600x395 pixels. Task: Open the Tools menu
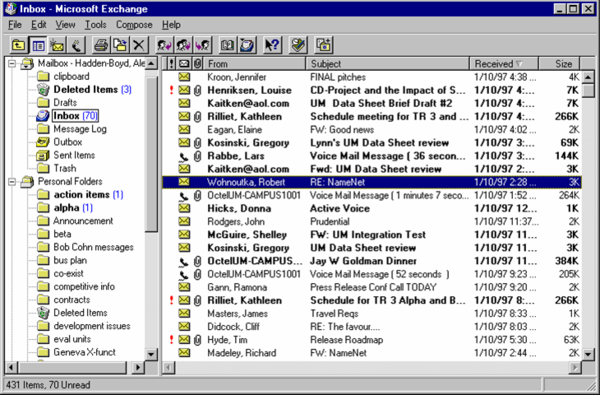pyautogui.click(x=95, y=25)
